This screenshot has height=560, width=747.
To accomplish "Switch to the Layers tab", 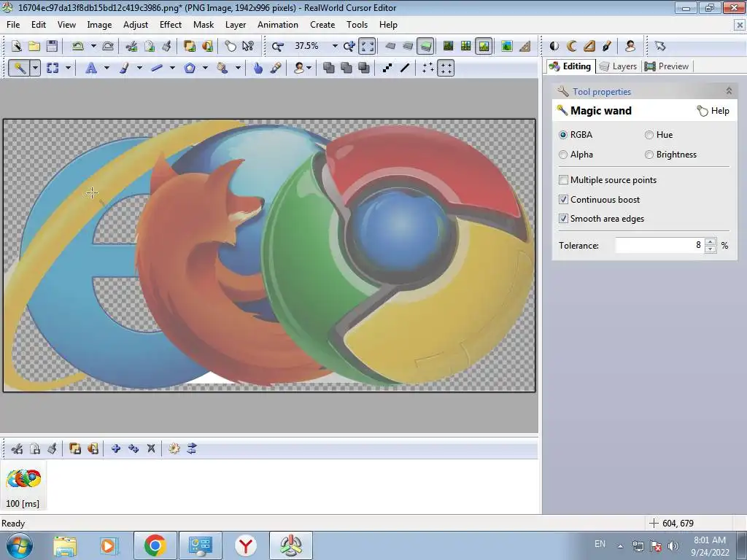I will tap(618, 66).
